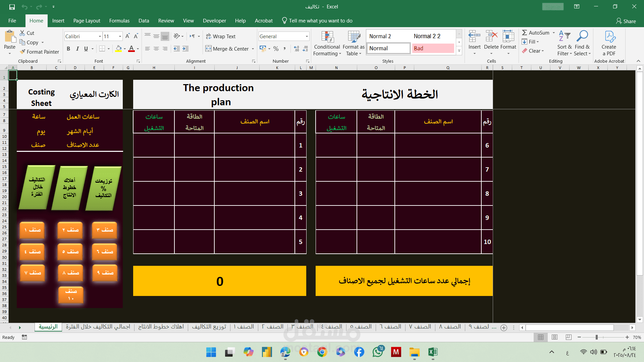Open the font name dropdown (Calibri)
The image size is (644, 362).
(100, 36)
